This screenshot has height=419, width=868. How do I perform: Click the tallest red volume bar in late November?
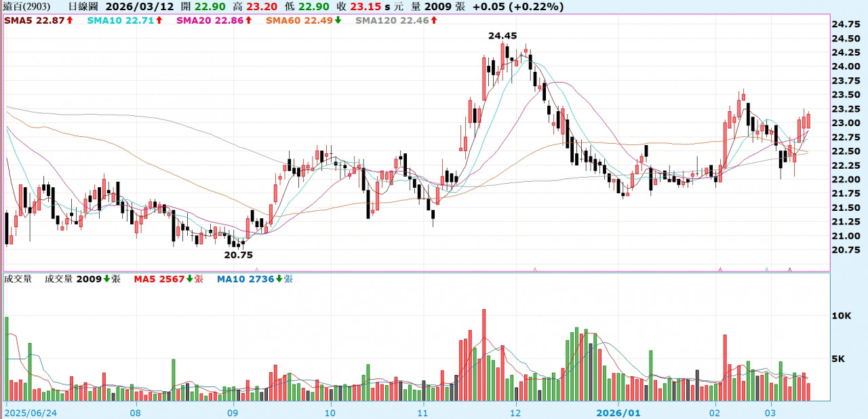pos(484,355)
